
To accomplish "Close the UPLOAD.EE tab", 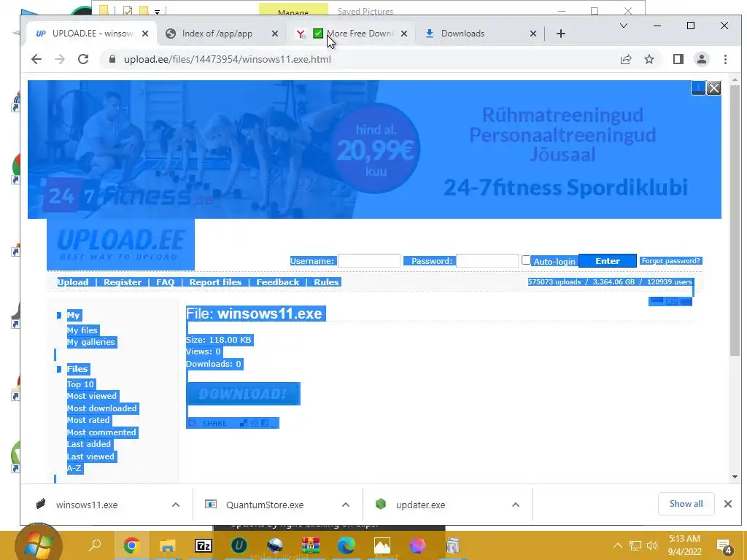I will tap(145, 34).
